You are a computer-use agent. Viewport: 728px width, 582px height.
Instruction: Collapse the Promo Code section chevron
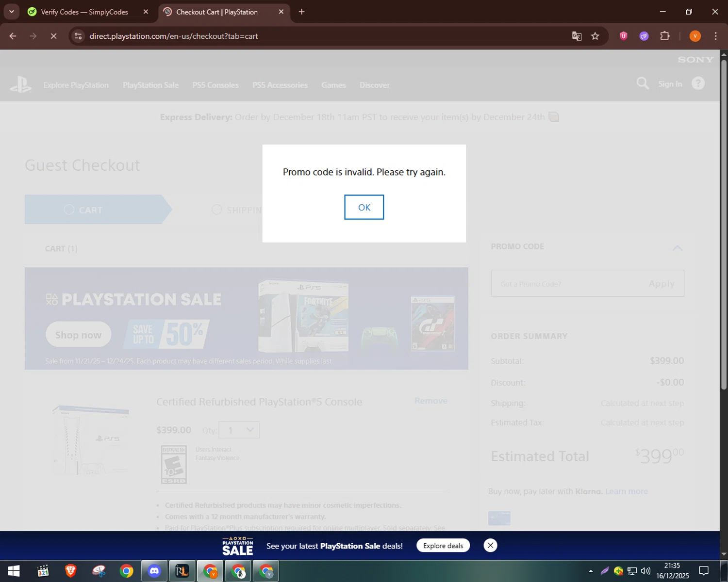[x=678, y=247]
